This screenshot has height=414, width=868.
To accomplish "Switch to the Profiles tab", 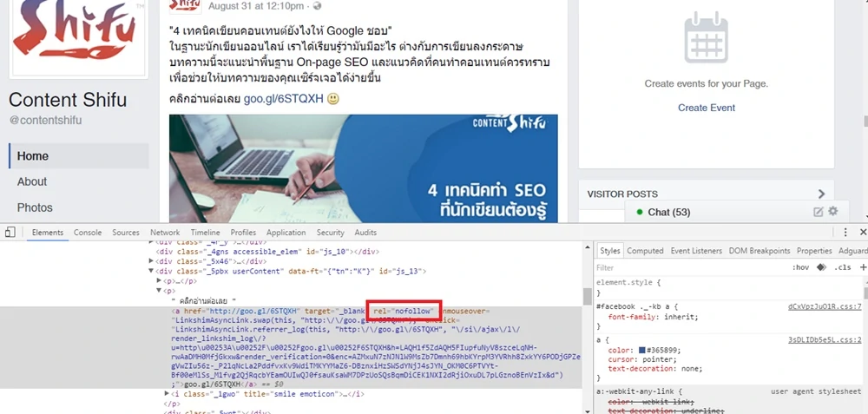I will tap(243, 233).
